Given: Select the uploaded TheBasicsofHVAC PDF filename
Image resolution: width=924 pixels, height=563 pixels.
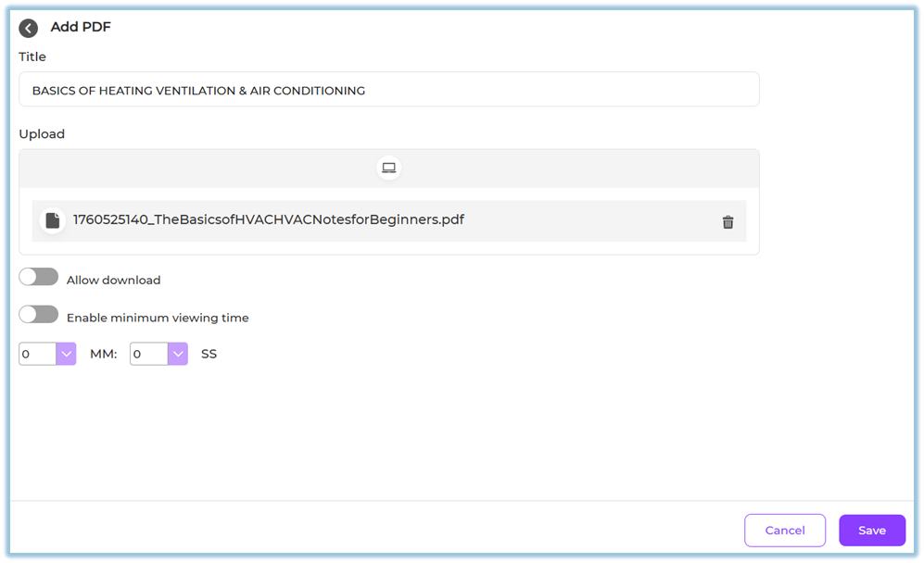Looking at the screenshot, I should coord(269,220).
